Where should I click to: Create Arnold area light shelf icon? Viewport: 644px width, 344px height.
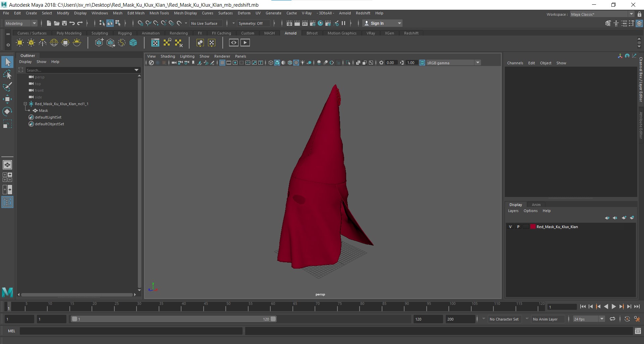click(20, 43)
